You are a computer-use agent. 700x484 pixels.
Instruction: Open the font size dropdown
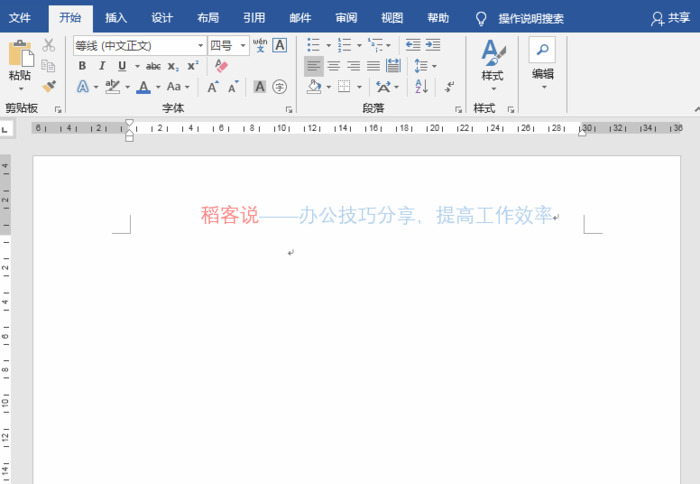pos(243,46)
